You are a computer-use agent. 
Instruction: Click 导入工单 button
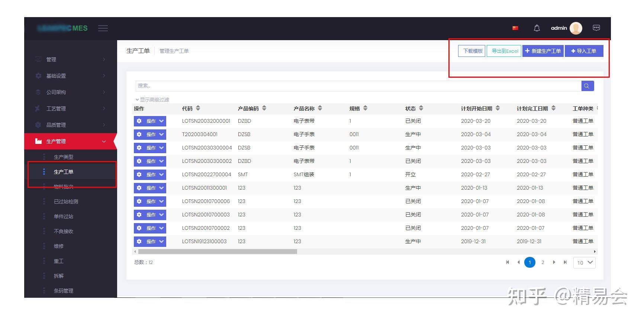click(584, 51)
